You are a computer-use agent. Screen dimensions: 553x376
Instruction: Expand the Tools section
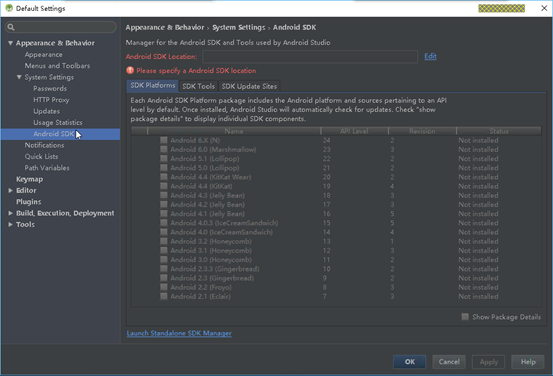(10, 224)
